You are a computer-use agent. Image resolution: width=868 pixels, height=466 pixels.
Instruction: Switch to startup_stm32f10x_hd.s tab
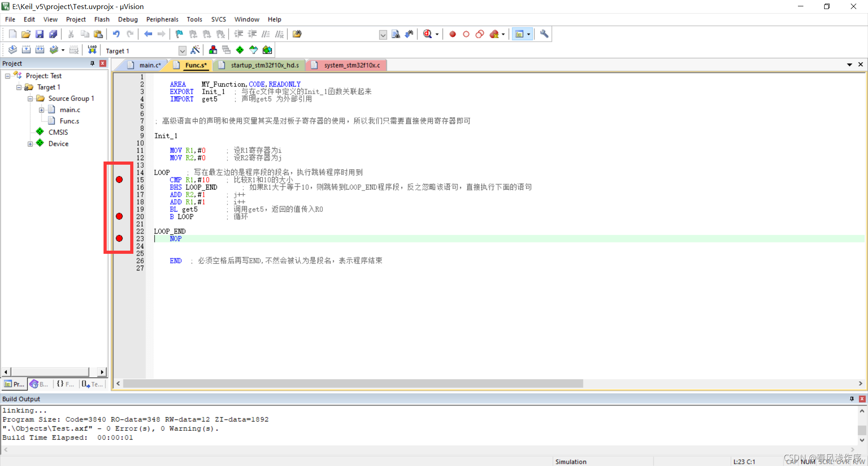pyautogui.click(x=259, y=65)
